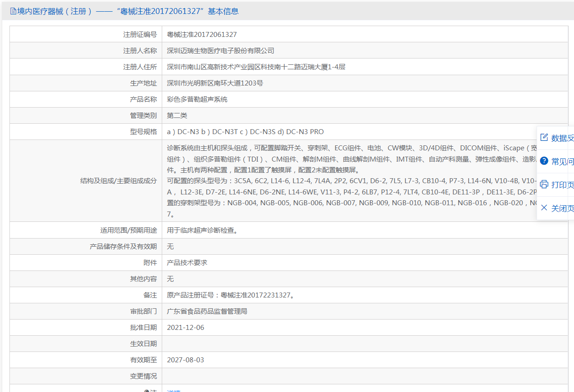This screenshot has width=574, height=392.
Task: Click the 型号规格 label
Action: pos(143,131)
